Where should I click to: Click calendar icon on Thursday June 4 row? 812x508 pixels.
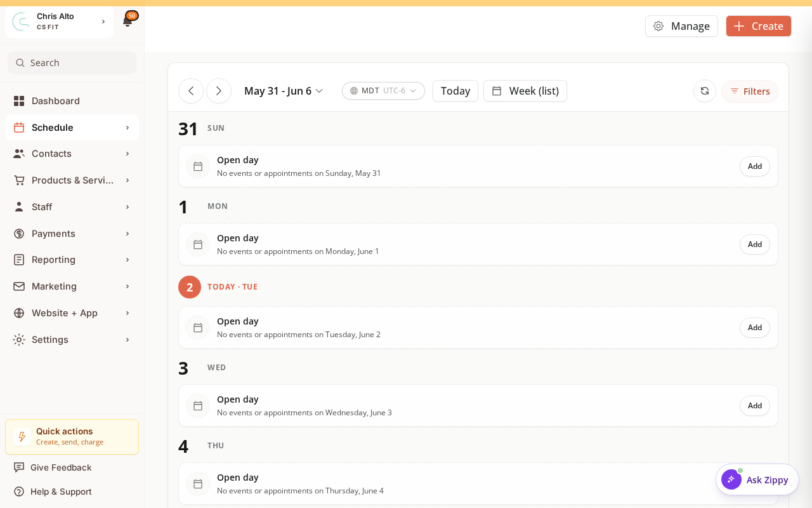[198, 484]
